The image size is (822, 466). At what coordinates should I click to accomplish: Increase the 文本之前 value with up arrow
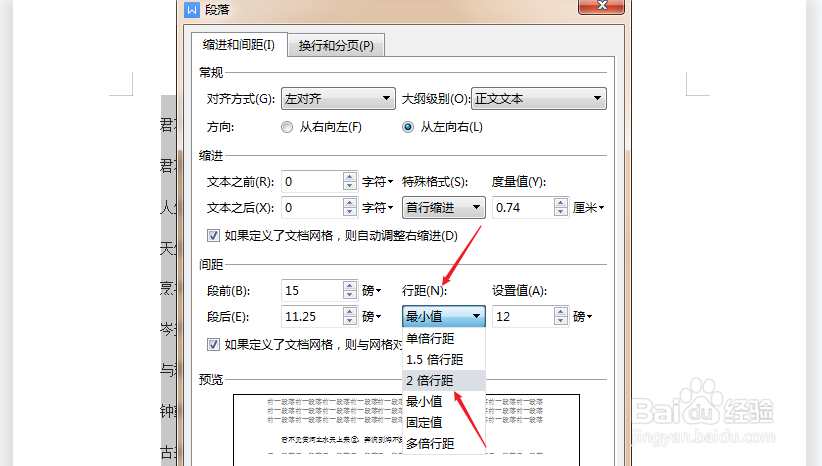click(x=350, y=177)
